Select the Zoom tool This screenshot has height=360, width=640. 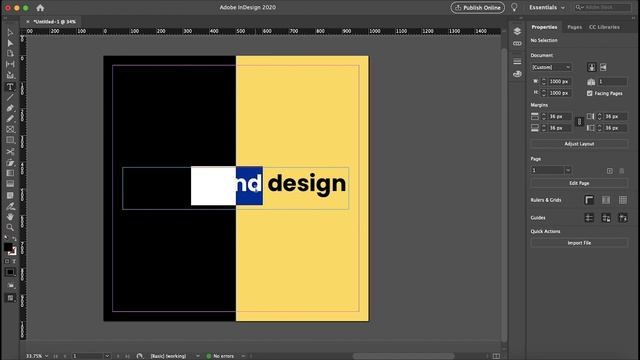pos(10,227)
